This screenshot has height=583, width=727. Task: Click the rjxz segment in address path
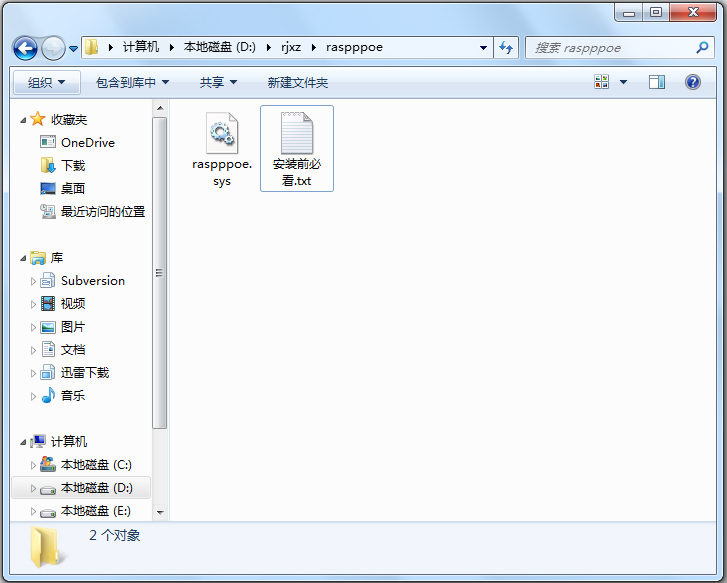click(290, 47)
